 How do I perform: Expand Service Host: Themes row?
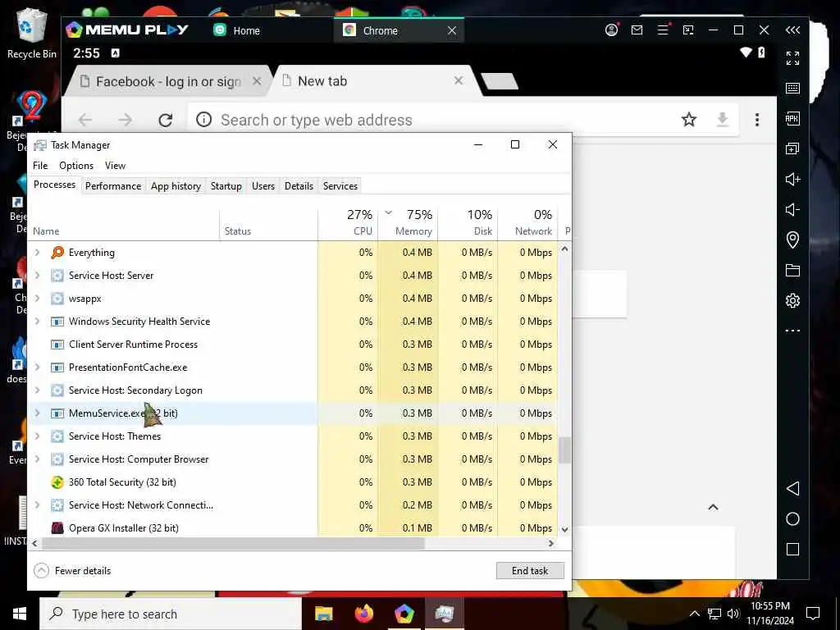coord(37,436)
